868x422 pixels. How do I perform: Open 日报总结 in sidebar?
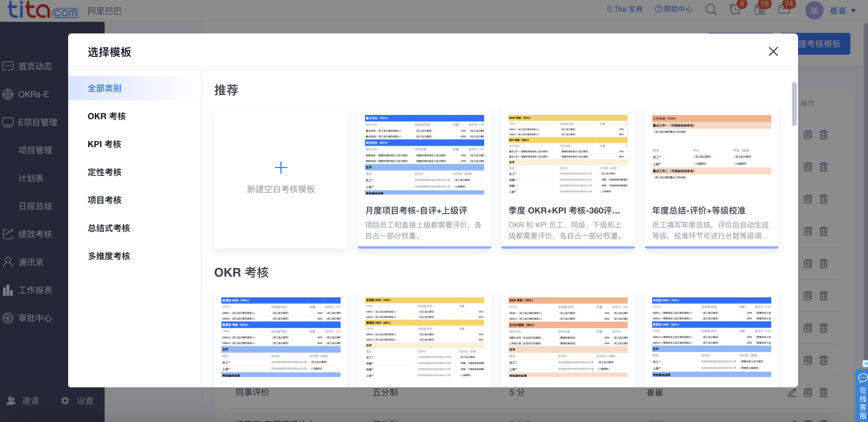click(x=35, y=206)
